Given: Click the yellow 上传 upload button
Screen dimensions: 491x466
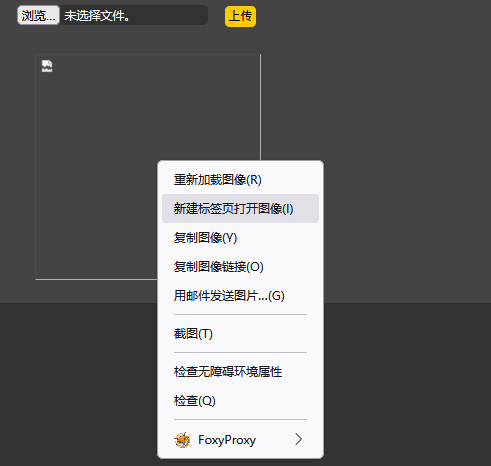Looking at the screenshot, I should (x=240, y=16).
